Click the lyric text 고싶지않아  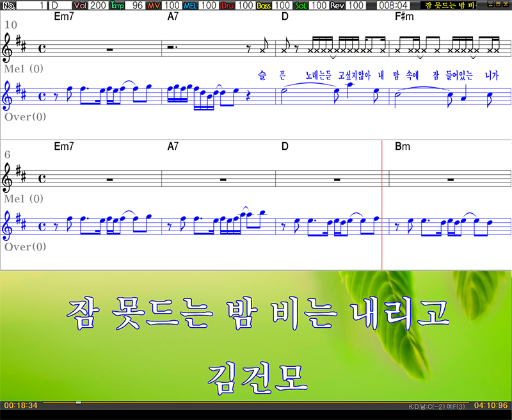point(355,76)
